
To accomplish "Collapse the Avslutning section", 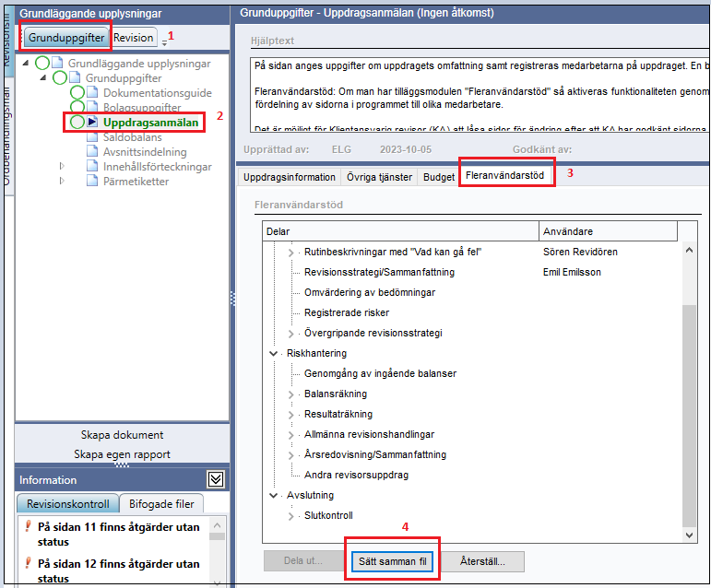I will click(x=274, y=496).
